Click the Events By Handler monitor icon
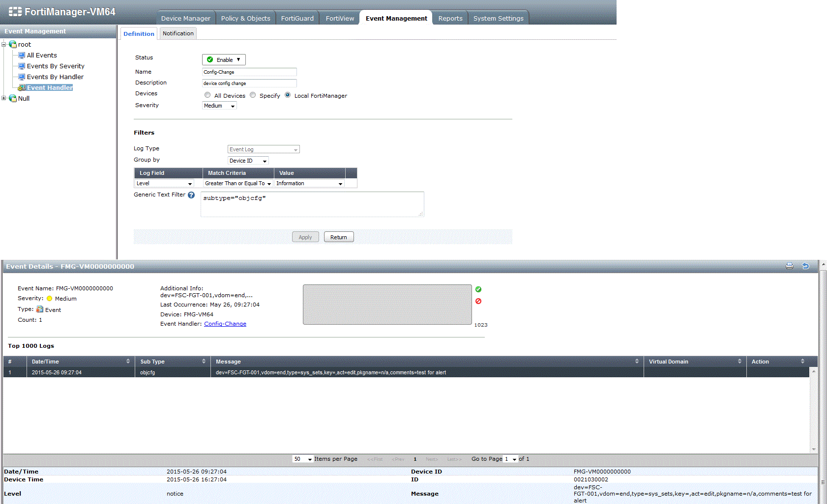This screenshot has width=827, height=504. (22, 77)
